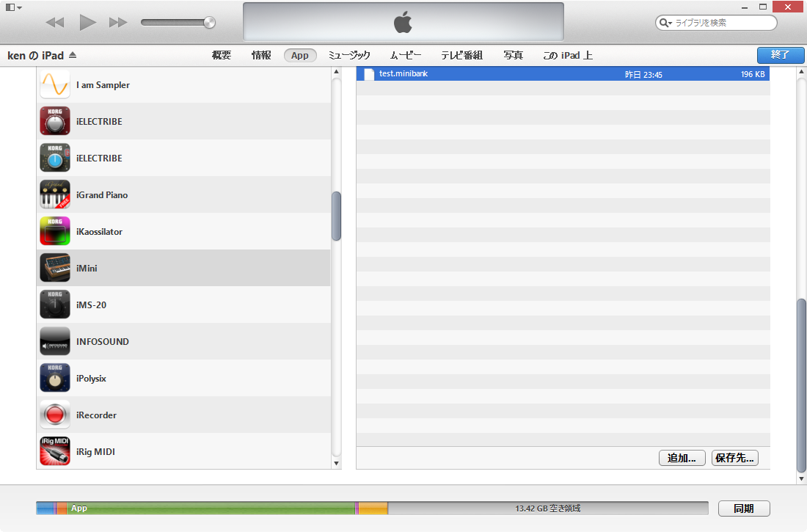Click the orange storage segment after App

pos(373,509)
